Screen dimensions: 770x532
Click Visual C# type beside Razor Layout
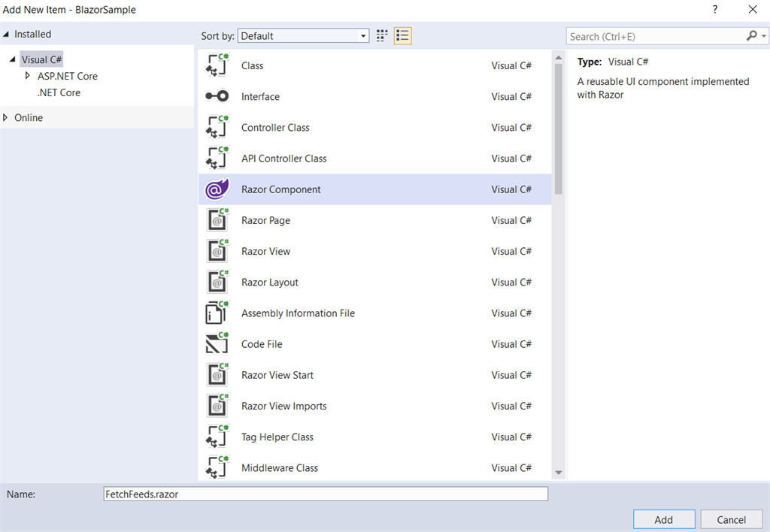[511, 283]
